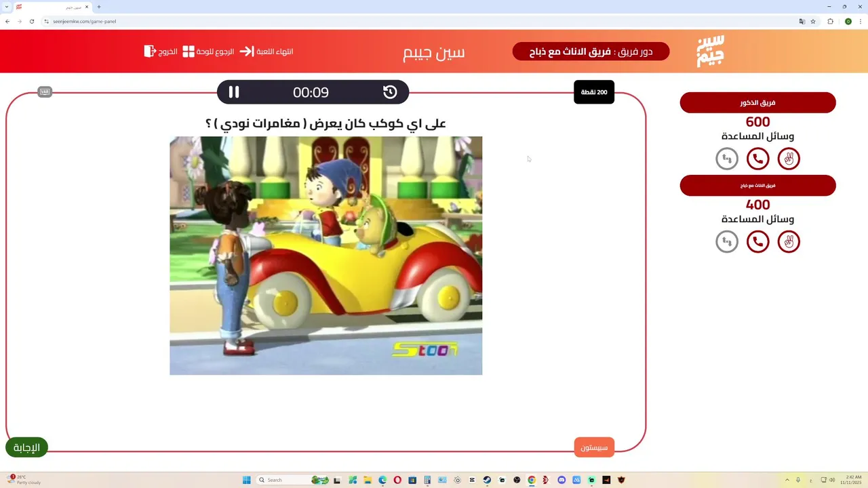This screenshot has height=488, width=868.
Task: Click the 400 score of the female team
Action: 757,205
